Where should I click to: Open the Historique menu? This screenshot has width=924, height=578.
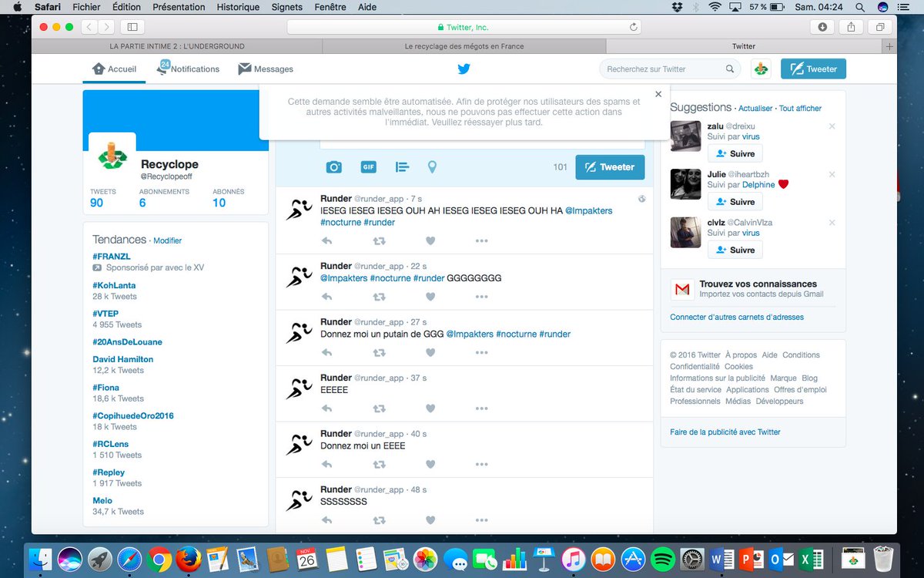click(238, 7)
